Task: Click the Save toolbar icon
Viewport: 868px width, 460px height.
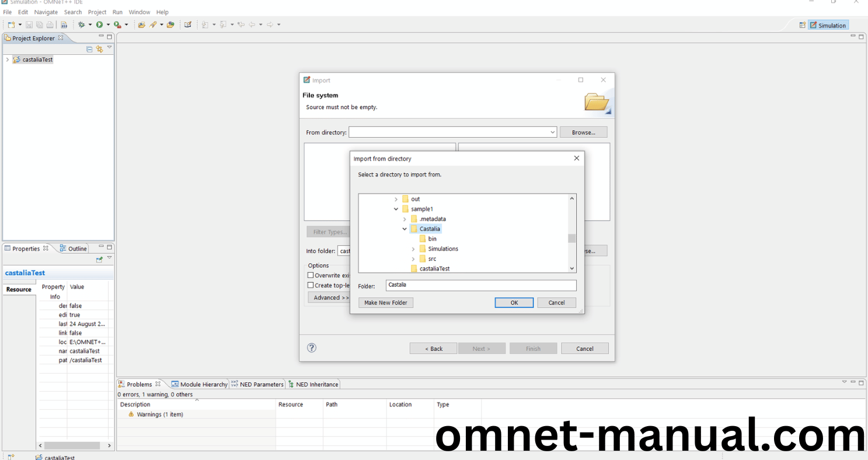Action: pos(29,25)
